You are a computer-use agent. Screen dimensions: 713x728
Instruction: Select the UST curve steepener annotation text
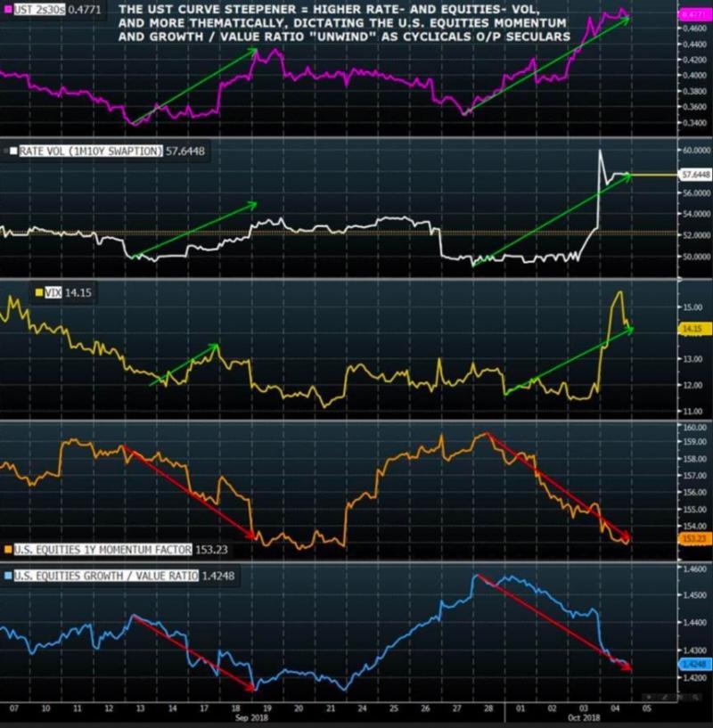point(343,22)
